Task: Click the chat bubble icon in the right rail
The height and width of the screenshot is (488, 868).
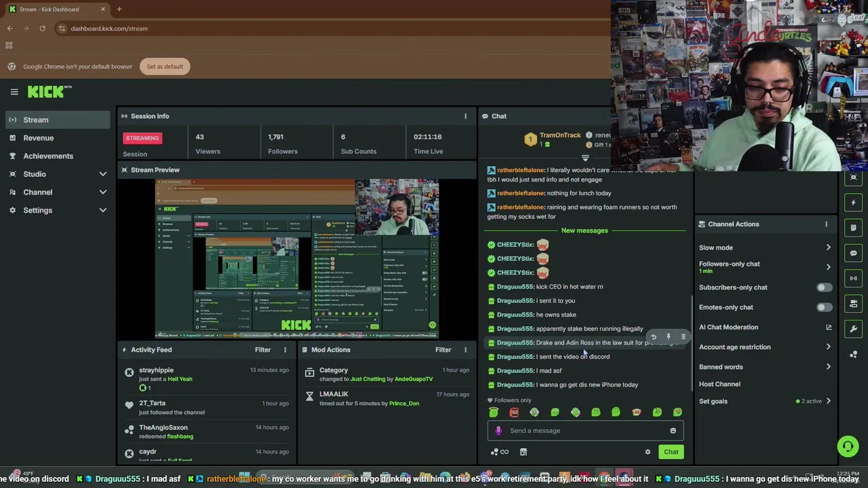Action: click(x=854, y=253)
